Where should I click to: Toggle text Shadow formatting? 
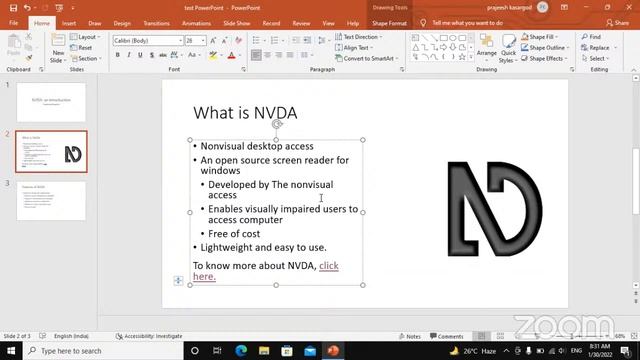[x=152, y=55]
